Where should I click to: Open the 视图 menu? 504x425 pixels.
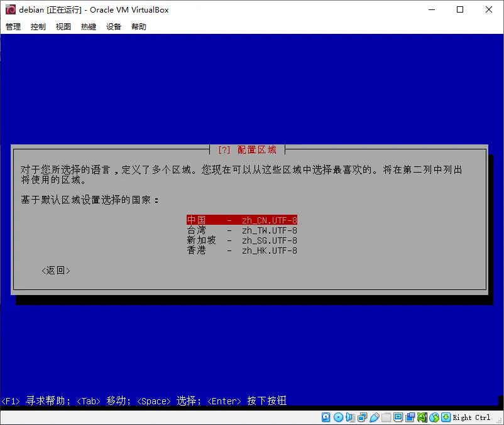coord(63,26)
